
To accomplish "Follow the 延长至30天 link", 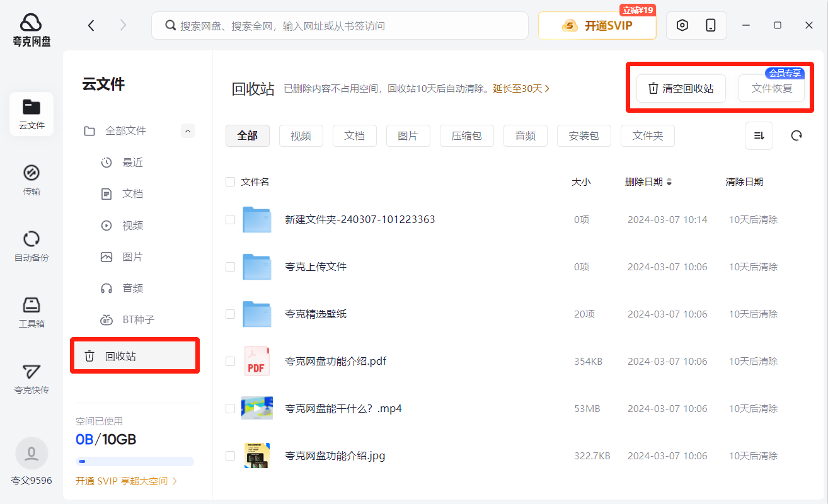I will pyautogui.click(x=521, y=89).
